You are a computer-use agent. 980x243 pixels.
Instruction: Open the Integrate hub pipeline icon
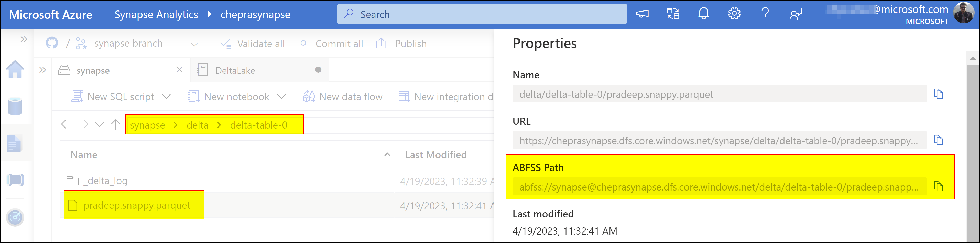(15, 179)
